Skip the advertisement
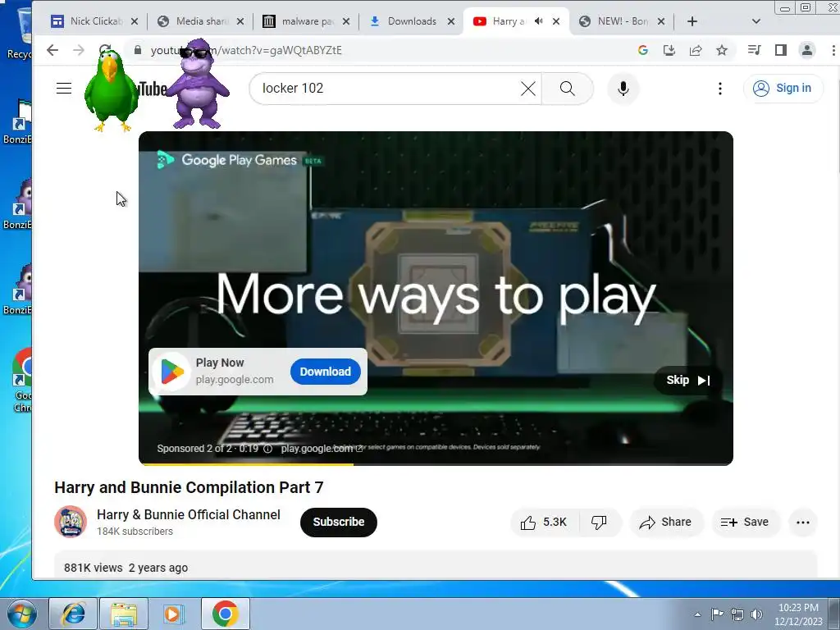This screenshot has height=630, width=840. (x=688, y=381)
